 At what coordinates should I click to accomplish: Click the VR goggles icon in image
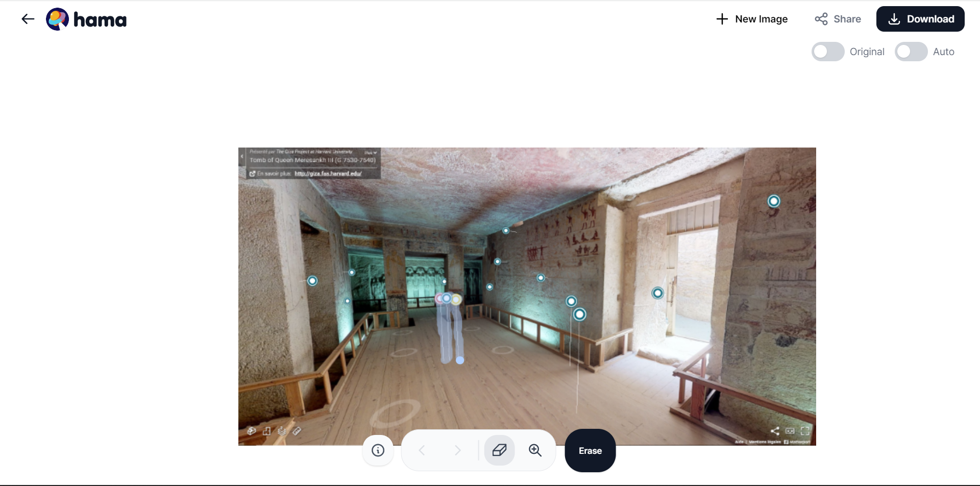(790, 431)
